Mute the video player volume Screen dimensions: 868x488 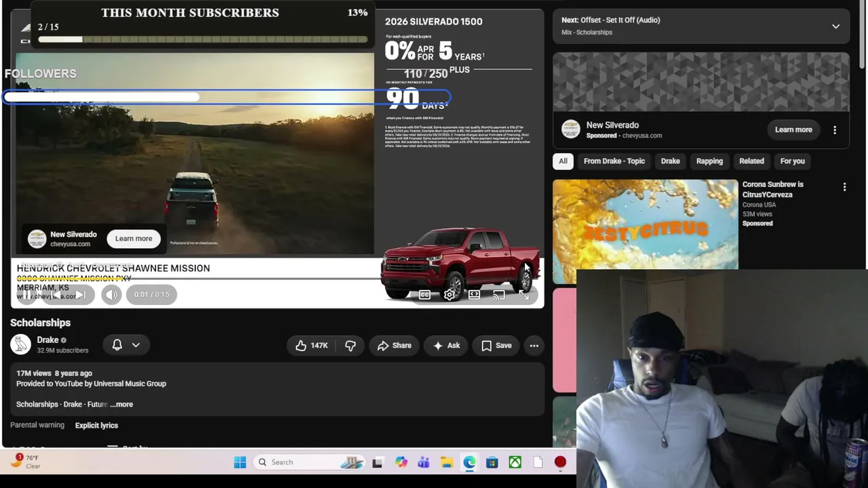(112, 295)
